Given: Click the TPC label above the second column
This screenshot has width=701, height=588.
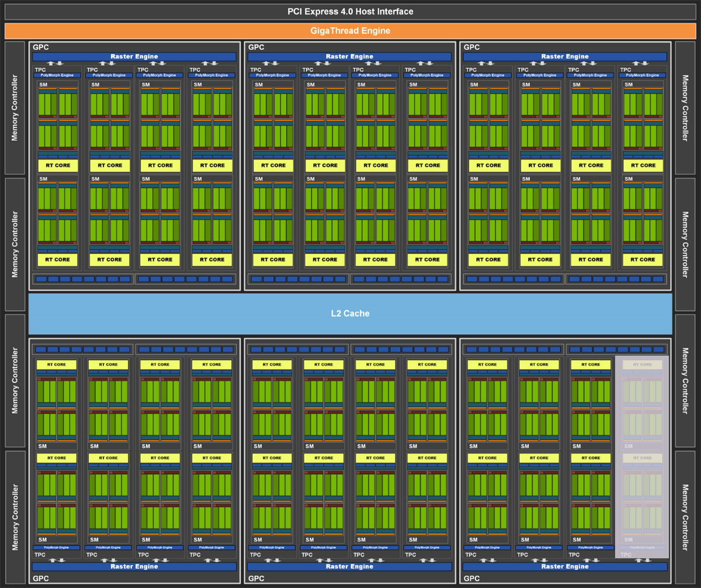Looking at the screenshot, I should 93,69.
